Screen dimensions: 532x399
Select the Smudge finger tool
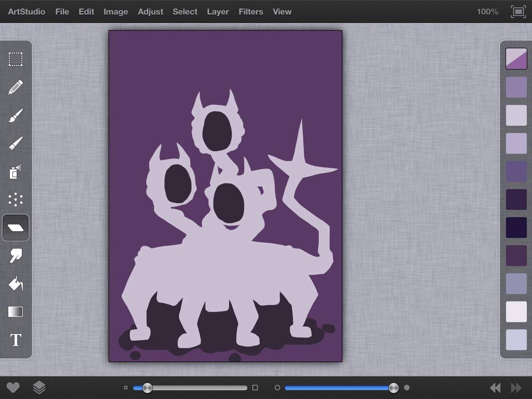[x=16, y=256]
